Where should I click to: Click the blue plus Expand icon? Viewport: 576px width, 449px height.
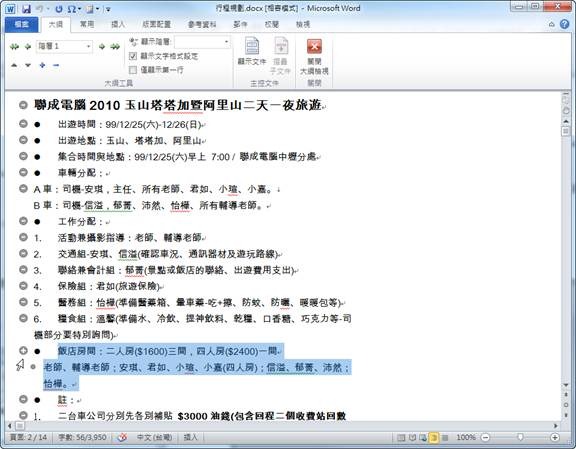42,65
